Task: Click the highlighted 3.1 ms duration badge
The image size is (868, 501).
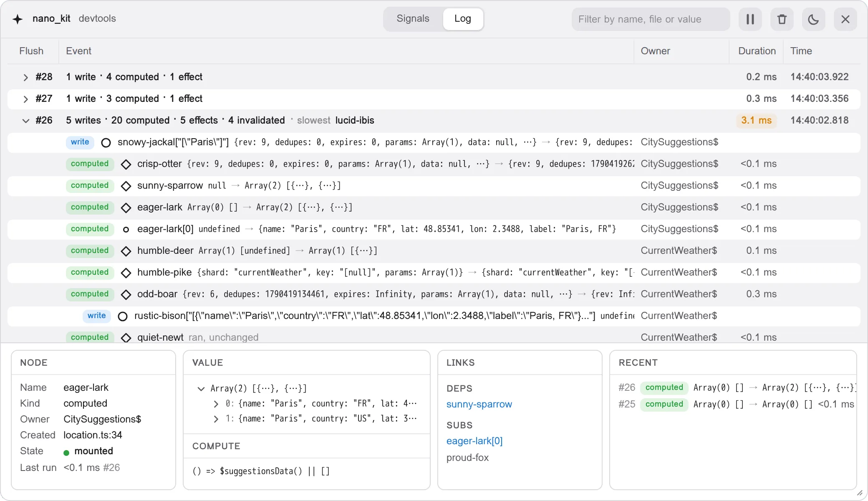Action: click(x=757, y=120)
